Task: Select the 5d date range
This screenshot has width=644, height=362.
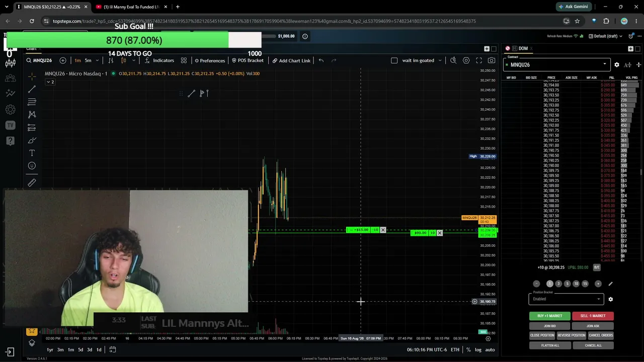Action: (x=80, y=349)
